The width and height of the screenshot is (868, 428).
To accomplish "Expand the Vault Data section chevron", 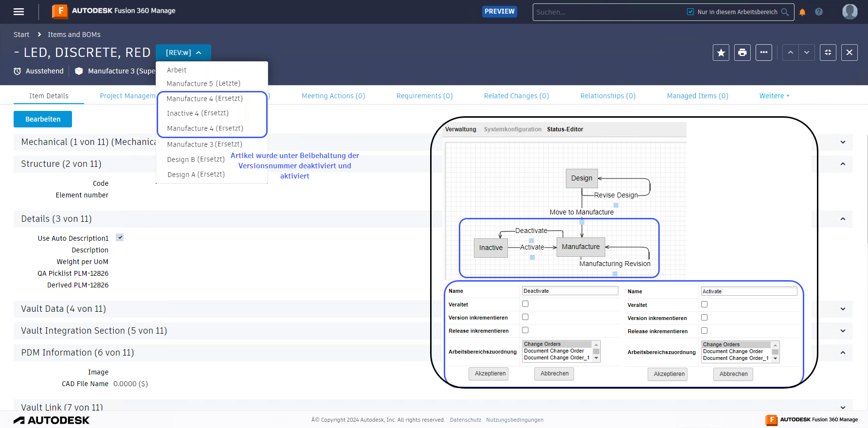I will (843, 309).
